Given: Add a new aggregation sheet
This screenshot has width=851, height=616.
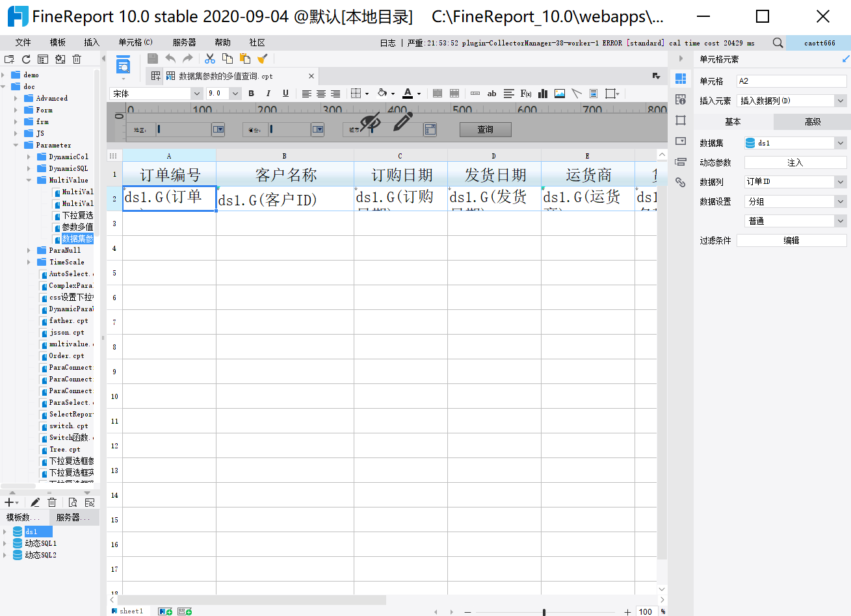Looking at the screenshot, I should (x=185, y=611).
